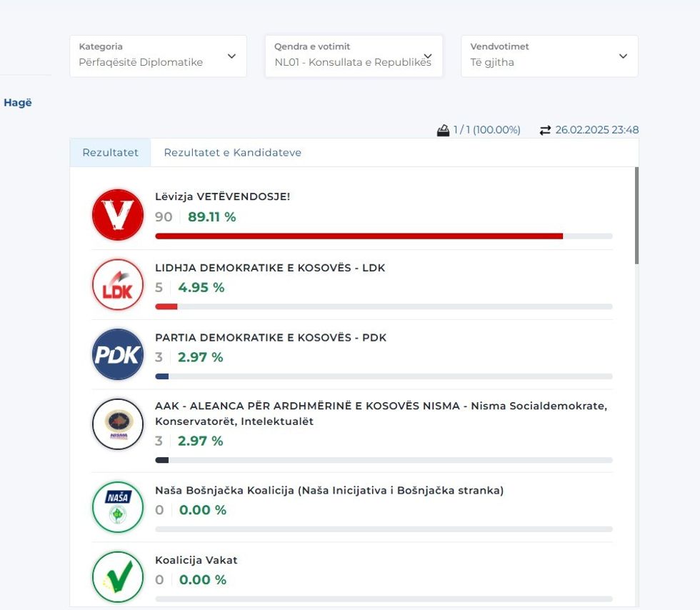Click the Naša Bošnjačka Koalicija logo
The height and width of the screenshot is (610, 700).
[x=118, y=507]
